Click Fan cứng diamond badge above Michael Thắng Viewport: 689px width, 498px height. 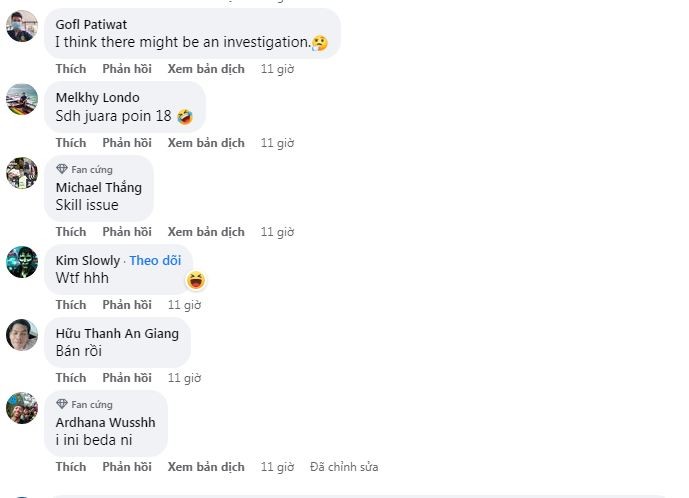(x=62, y=170)
